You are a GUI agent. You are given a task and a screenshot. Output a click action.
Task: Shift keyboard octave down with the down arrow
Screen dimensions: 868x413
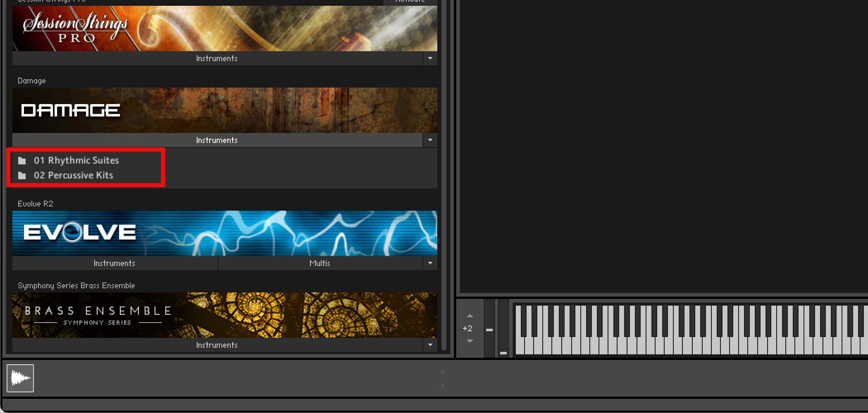tap(470, 341)
